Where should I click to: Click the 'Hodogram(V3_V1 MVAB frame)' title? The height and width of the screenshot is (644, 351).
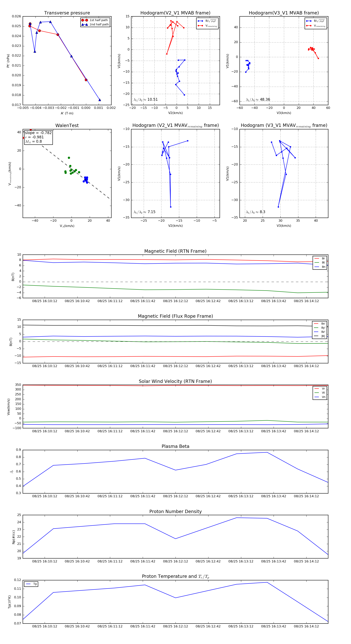click(284, 13)
